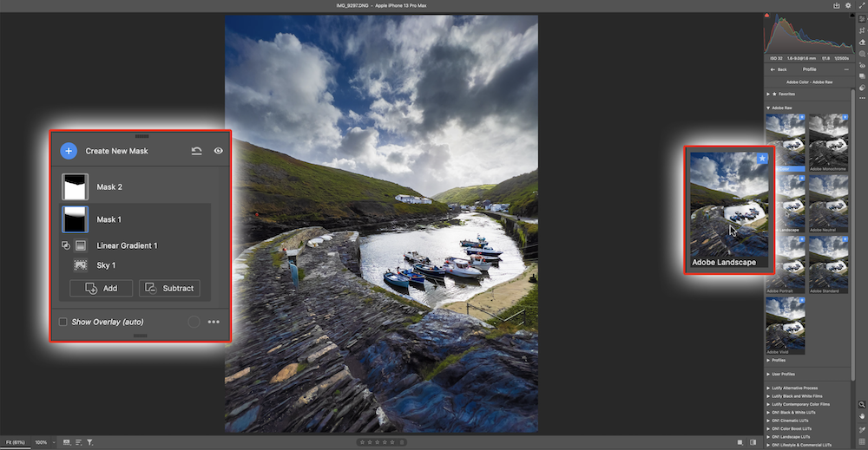Toggle favorite star on Adobe Monochrome thumbnail
This screenshot has width=868, height=450.
845,117
